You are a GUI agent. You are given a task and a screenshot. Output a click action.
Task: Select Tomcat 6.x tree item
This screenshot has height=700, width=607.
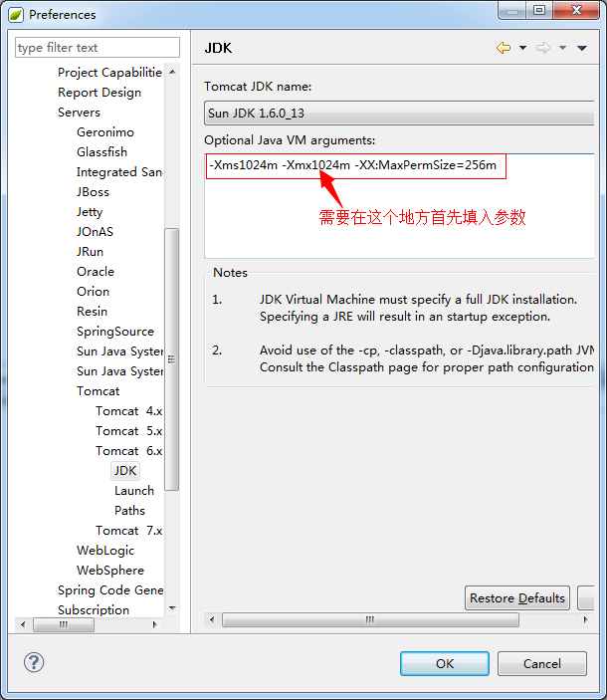[x=128, y=451]
